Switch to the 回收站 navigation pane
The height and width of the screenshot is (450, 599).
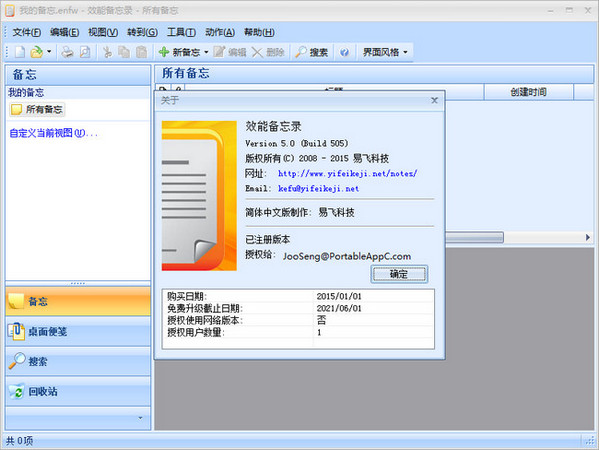78,391
